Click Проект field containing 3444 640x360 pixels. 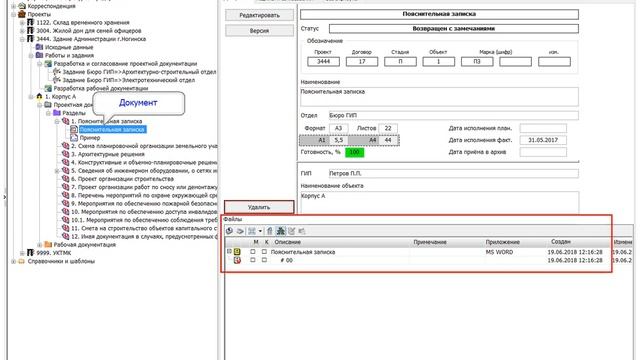pyautogui.click(x=323, y=61)
